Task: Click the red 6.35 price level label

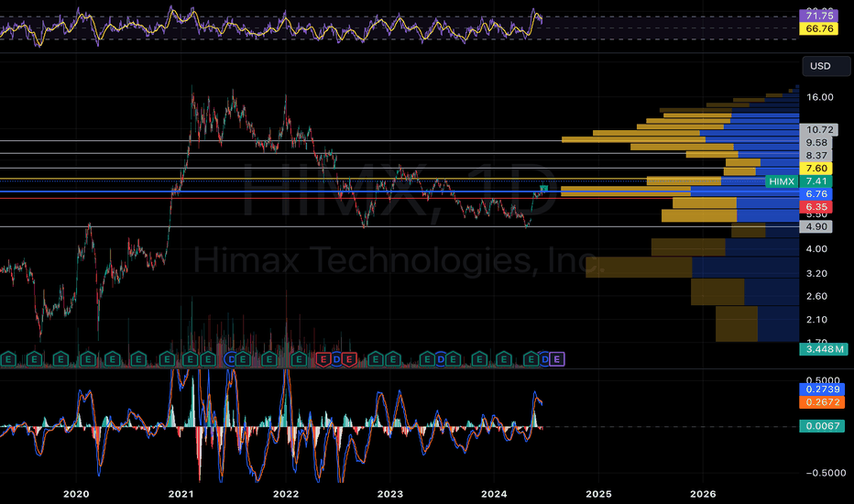Action: [816, 207]
